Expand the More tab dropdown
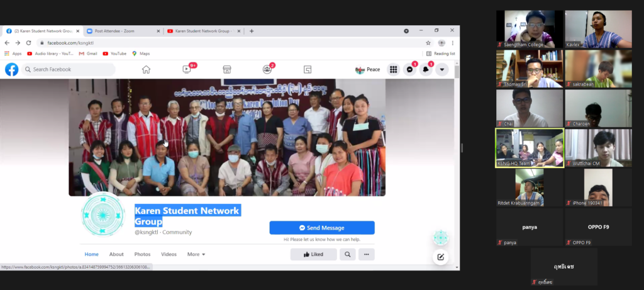Screen dimensions: 644x290 pos(196,254)
